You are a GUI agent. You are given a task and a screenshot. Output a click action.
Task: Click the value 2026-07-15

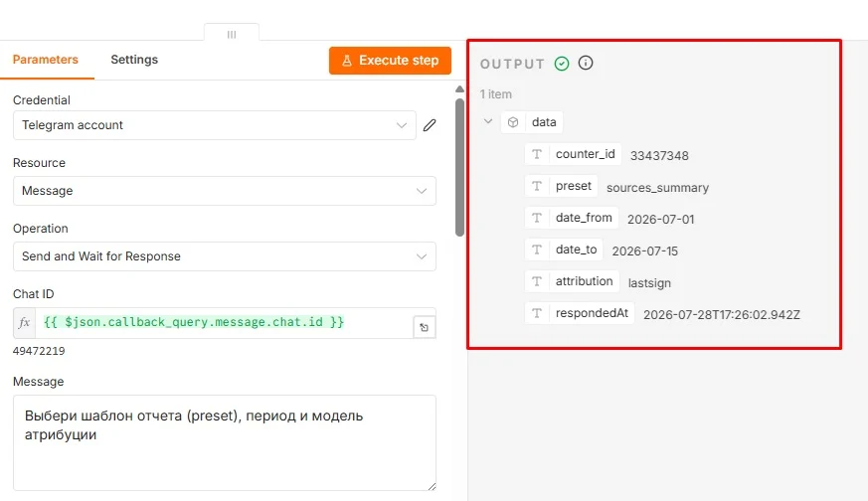pyautogui.click(x=645, y=251)
